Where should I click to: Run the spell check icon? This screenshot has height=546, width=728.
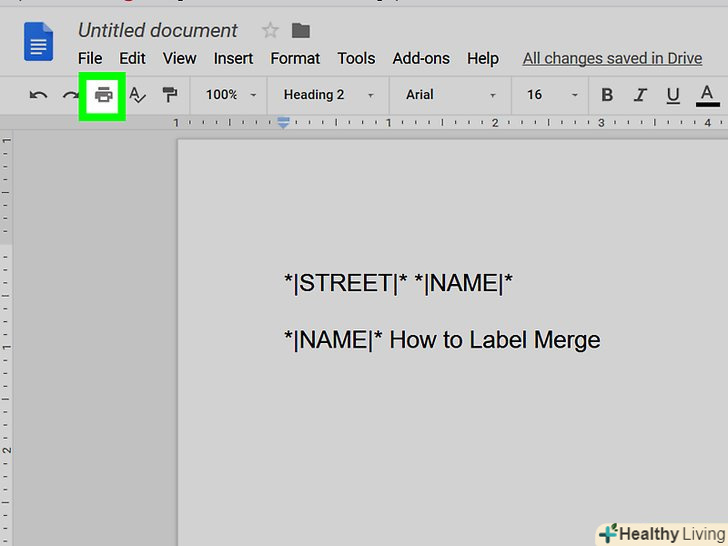138,96
